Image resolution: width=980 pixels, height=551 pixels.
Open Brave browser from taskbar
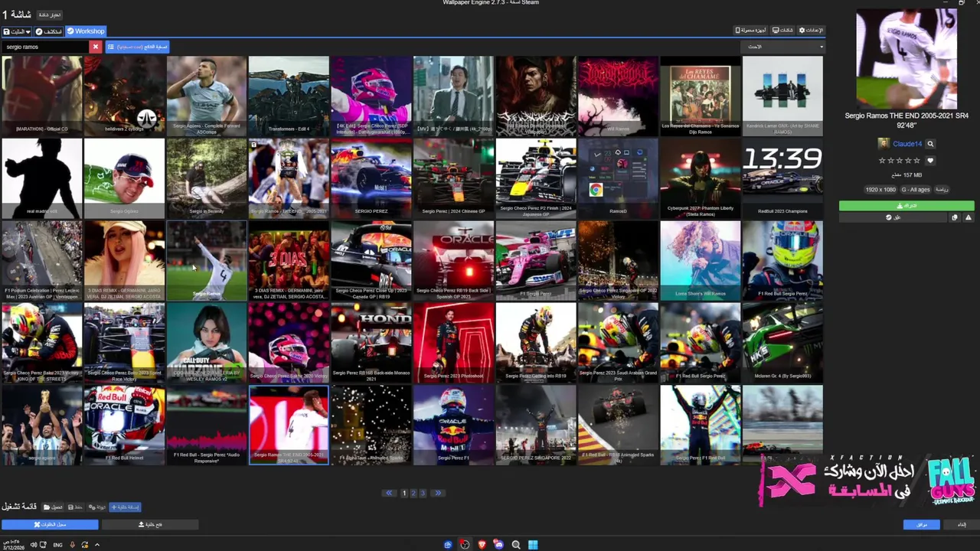click(x=482, y=545)
